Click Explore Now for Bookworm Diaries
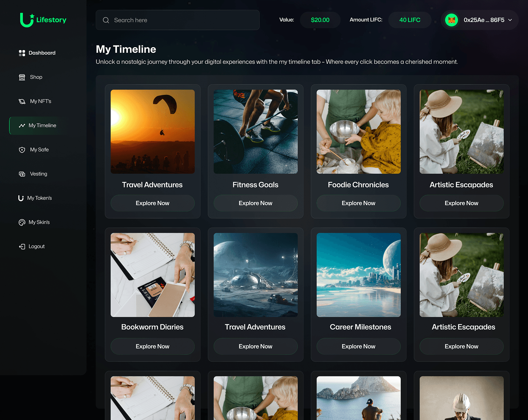The width and height of the screenshot is (528, 420). coord(153,346)
